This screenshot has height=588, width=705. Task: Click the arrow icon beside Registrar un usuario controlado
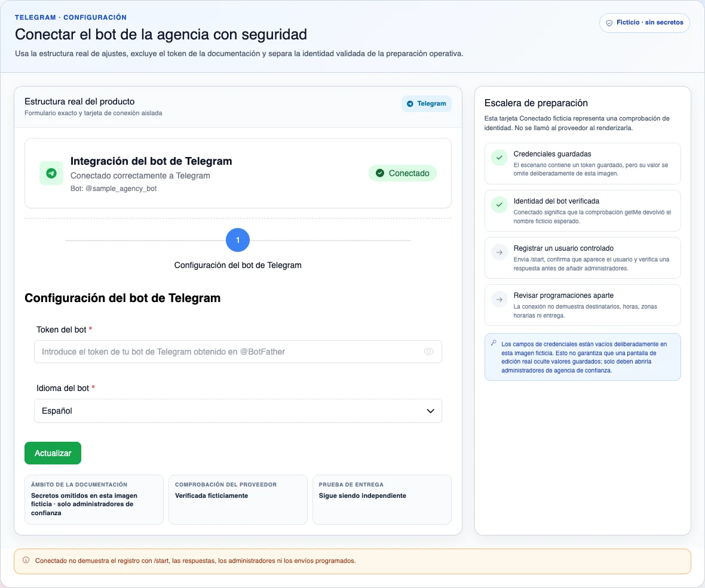[499, 253]
